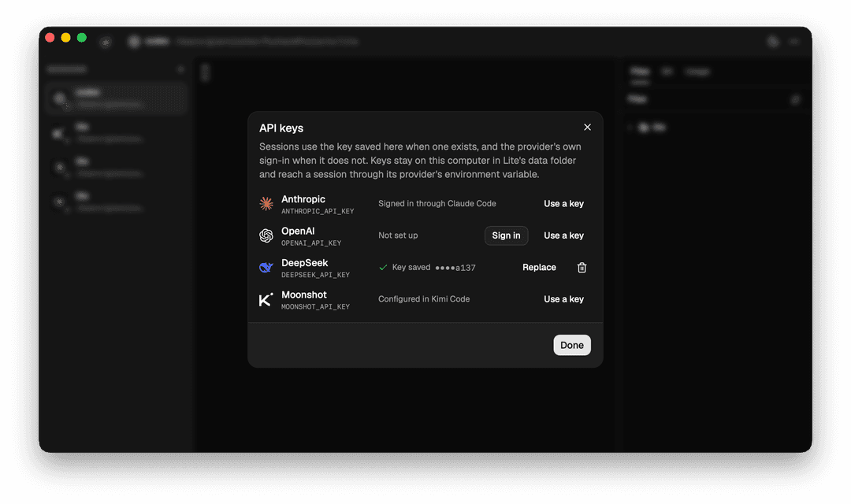Click 'Signed in through Claude Code' status
This screenshot has width=851, height=504.
point(437,203)
